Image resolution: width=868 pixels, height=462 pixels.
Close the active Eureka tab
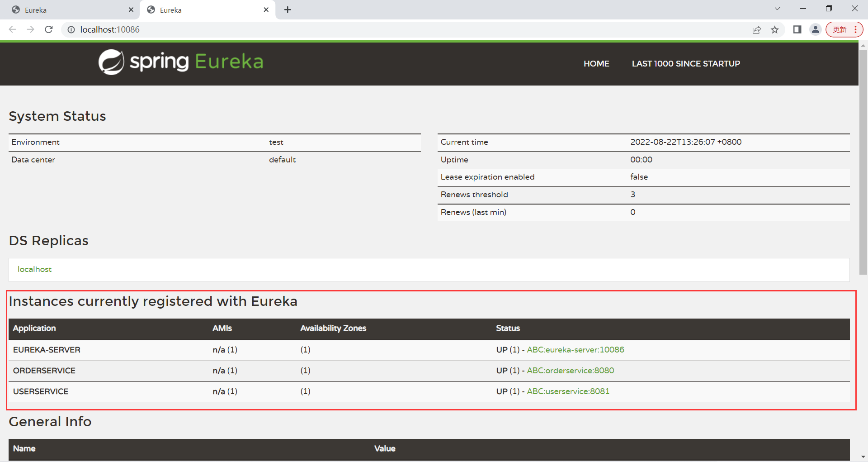(x=266, y=10)
